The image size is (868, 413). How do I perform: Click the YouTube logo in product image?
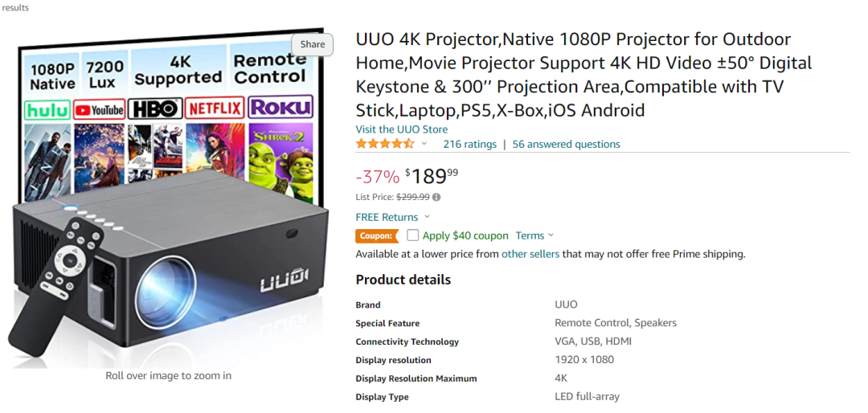pos(99,109)
